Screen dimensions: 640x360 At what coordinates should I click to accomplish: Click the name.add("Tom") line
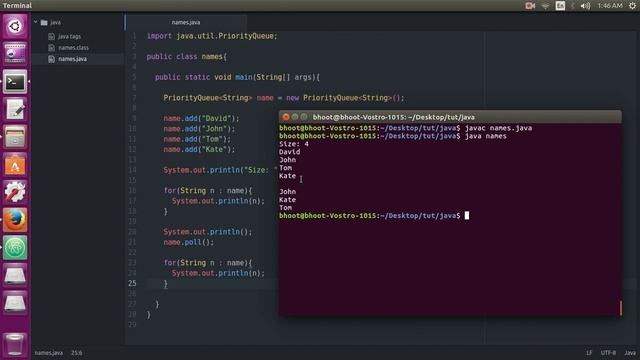pos(197,139)
